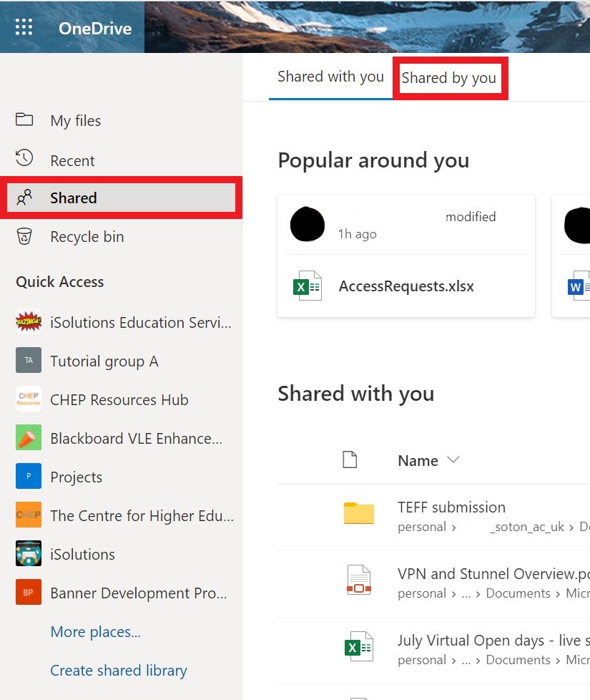Click the OneDrive title in header
The width and height of the screenshot is (590, 700).
95,29
